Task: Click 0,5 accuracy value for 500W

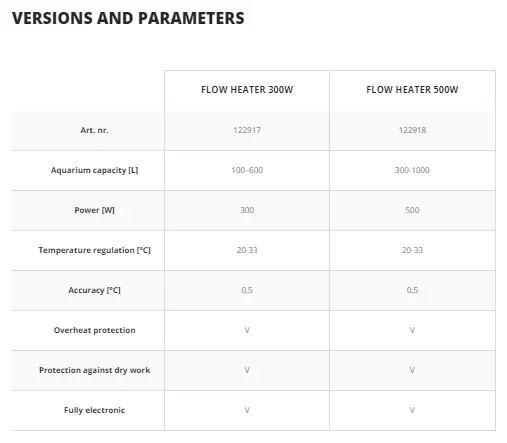Action: pos(412,290)
